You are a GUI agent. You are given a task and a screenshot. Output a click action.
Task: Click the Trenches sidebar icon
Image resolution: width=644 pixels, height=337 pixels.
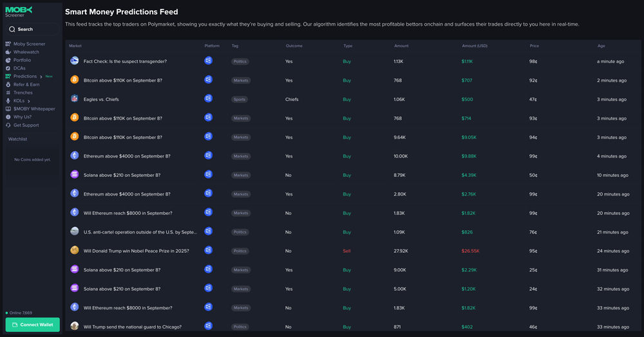click(x=8, y=93)
